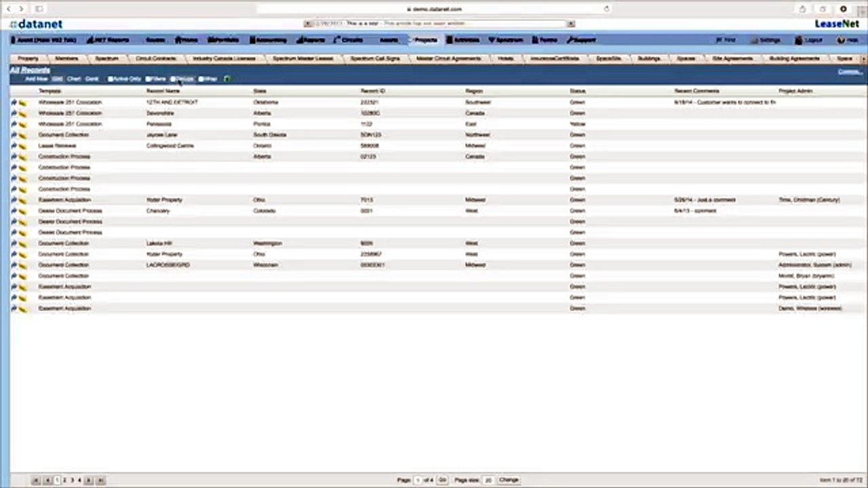Screen dimensions: 868x488
Task: Switch to the Members tab
Action: coord(66,59)
